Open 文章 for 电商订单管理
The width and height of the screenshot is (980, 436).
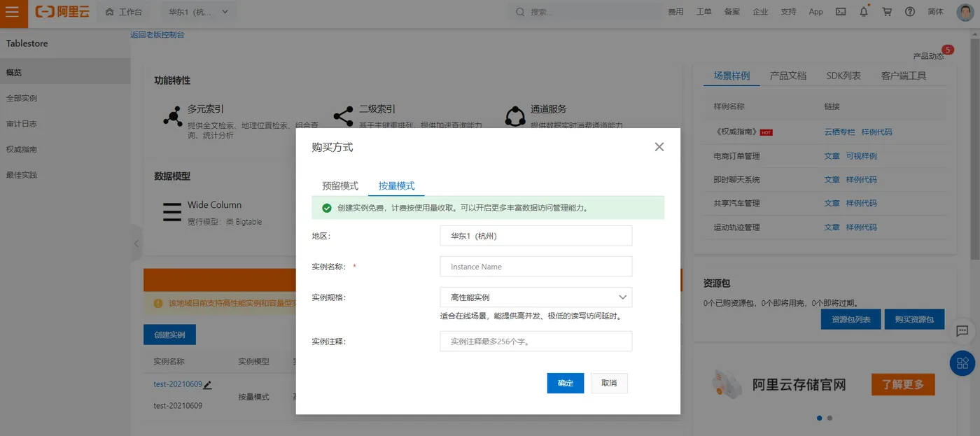pyautogui.click(x=832, y=156)
